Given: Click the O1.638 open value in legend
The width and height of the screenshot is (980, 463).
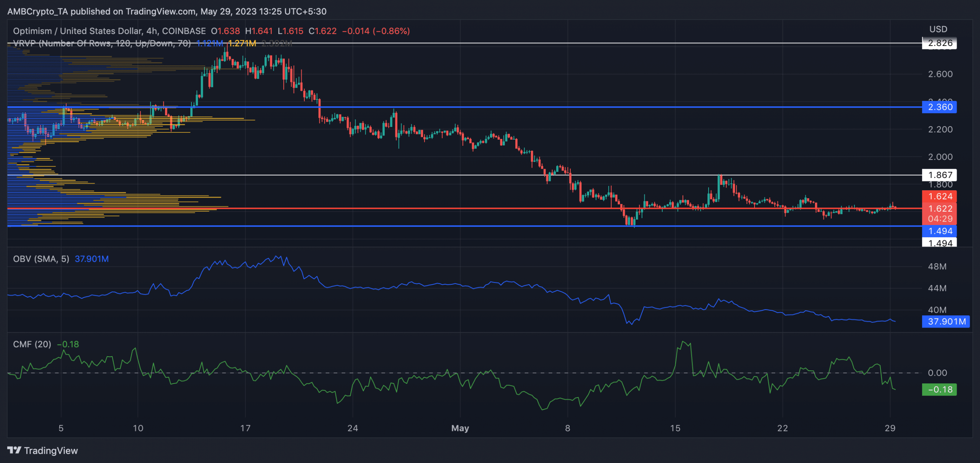Looking at the screenshot, I should (225, 31).
